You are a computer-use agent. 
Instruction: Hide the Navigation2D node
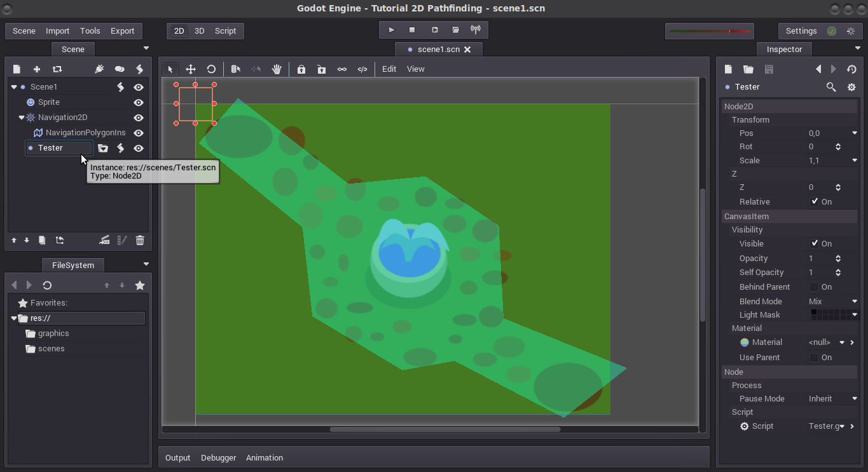[x=139, y=118]
